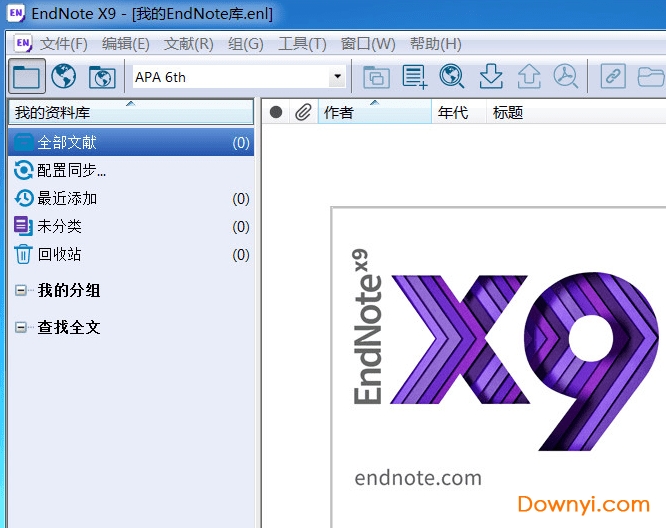The width and height of the screenshot is (666, 528).
Task: Open the 组(G) menu
Action: point(246,44)
